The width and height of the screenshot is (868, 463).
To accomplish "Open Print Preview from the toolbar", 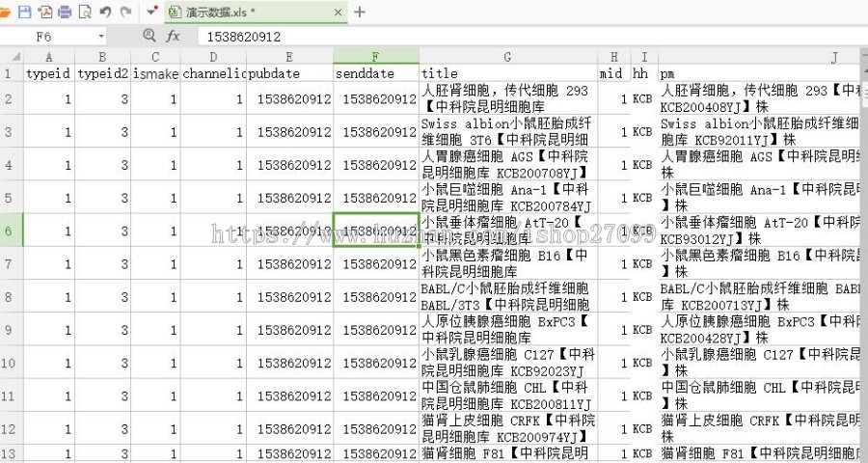I will click(x=85, y=12).
